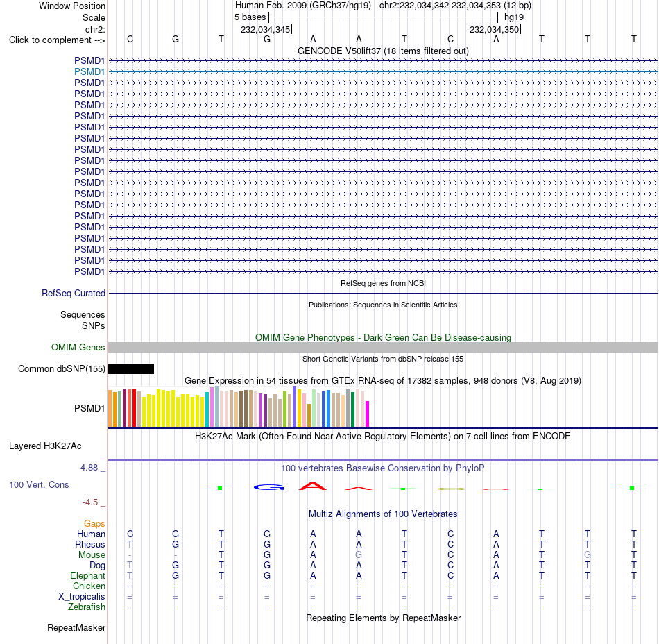This screenshot has width=659, height=644.
Task: Open 'Repeating Elements by RepeatMasker' track title
Action: click(x=384, y=618)
